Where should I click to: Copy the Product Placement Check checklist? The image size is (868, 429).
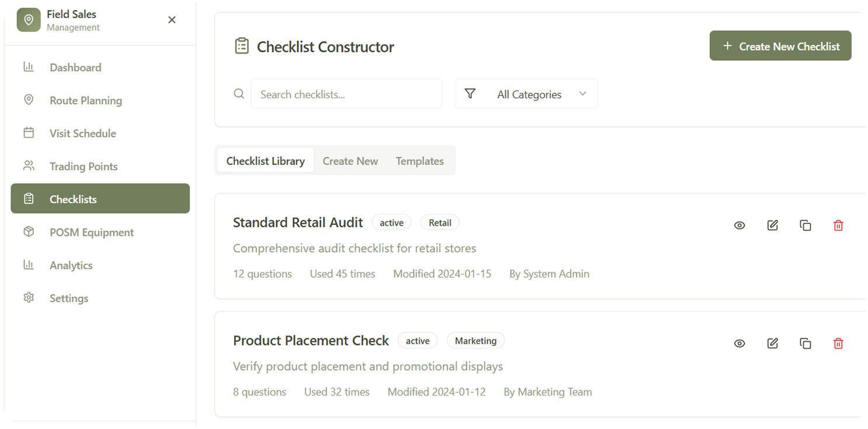[805, 343]
